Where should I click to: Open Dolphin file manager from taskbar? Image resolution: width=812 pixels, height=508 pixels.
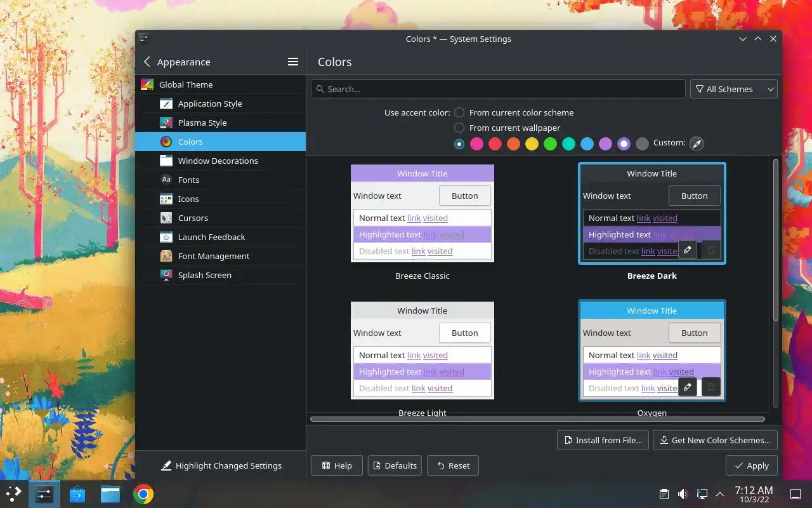tap(110, 494)
